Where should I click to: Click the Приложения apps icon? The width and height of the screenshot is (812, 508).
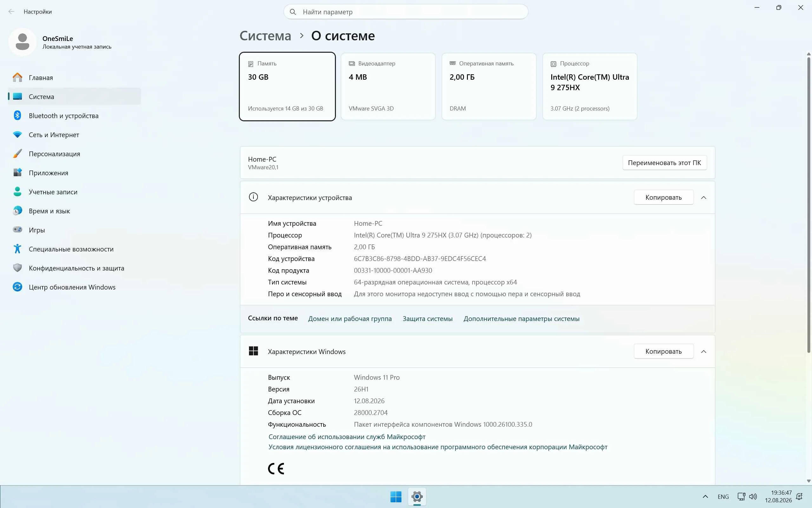coord(17,173)
